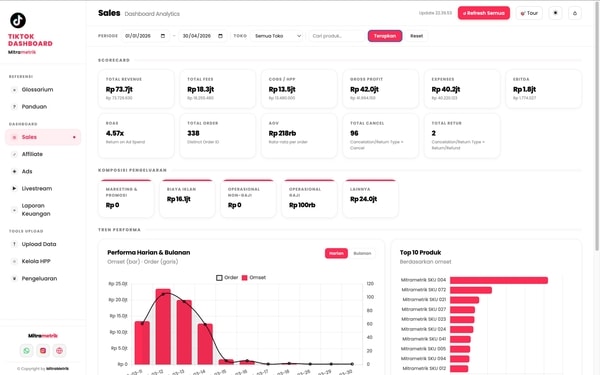
Task: Expand the Semua Toko store dropdown
Action: 278,36
